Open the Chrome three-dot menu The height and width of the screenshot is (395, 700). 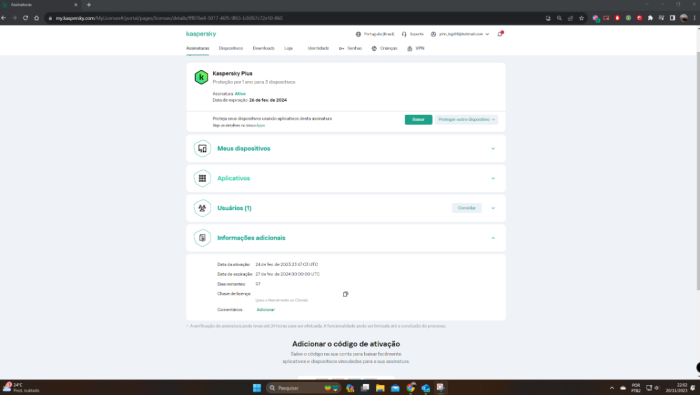coord(695,18)
